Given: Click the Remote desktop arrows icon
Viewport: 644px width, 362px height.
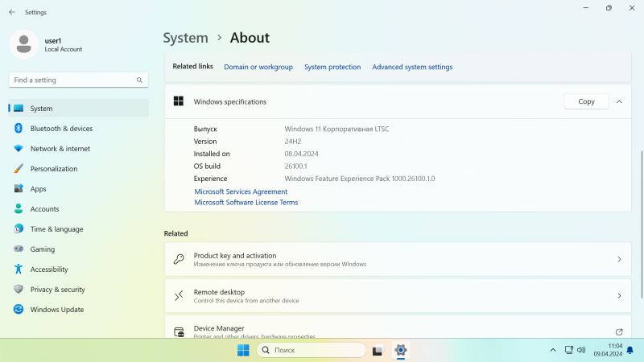Looking at the screenshot, I should (x=179, y=296).
